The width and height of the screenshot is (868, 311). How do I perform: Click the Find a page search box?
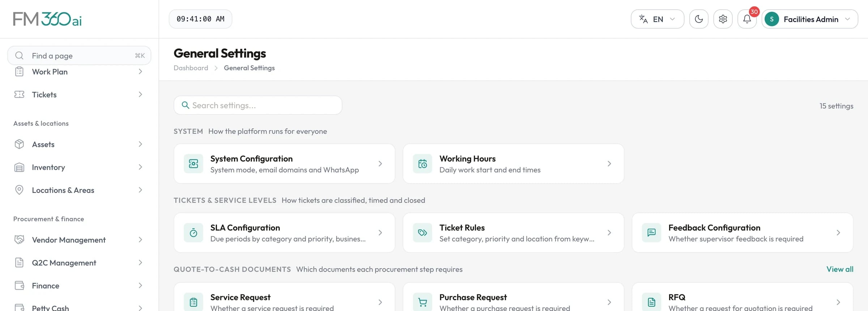point(79,56)
